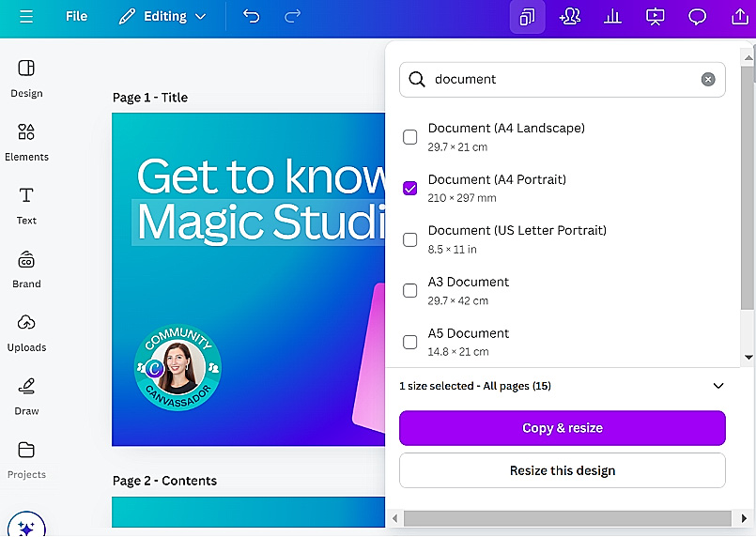Viewport: 756px width, 537px height.
Task: Click the horizontal scrollbar right arrow
Action: point(744,518)
